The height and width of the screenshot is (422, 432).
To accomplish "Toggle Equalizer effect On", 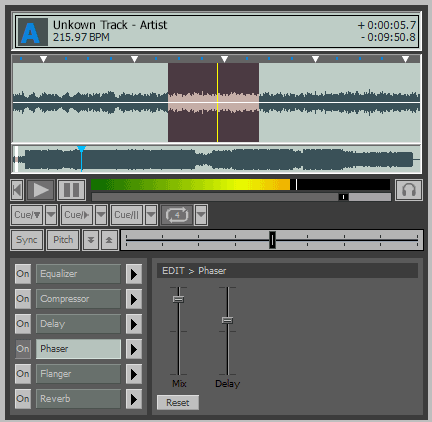I will point(23,274).
